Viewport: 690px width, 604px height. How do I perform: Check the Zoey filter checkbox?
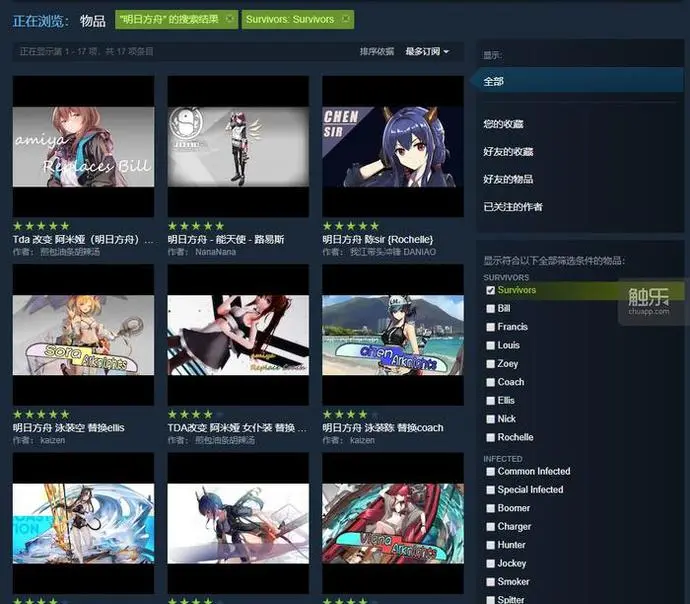(x=490, y=364)
